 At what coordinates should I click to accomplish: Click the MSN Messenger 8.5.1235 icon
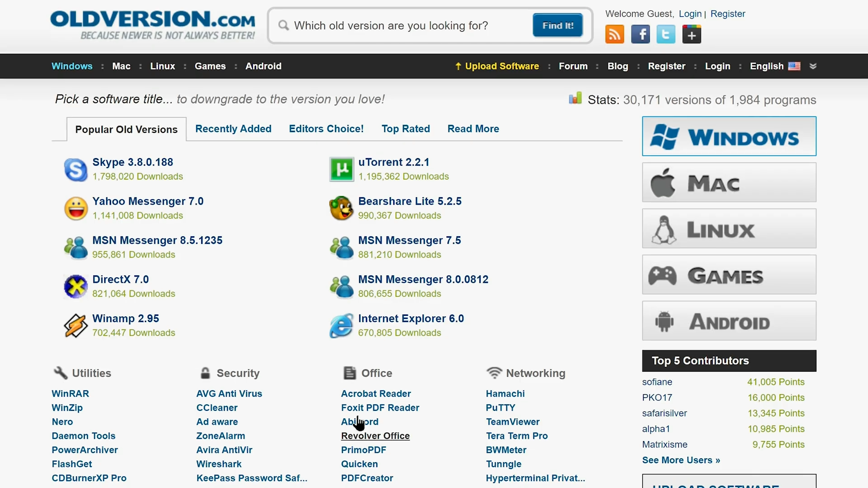[x=75, y=248]
